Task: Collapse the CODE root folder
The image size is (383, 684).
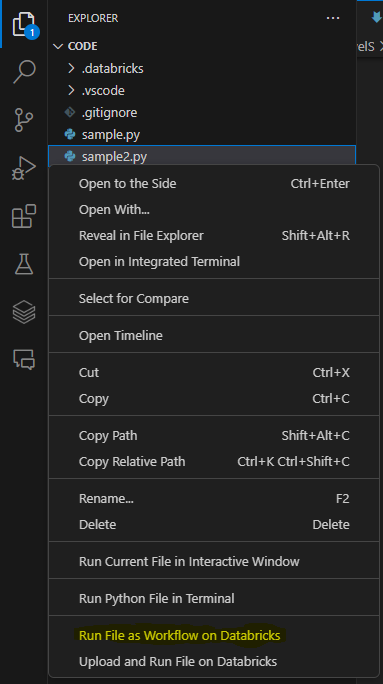Action: (58, 46)
